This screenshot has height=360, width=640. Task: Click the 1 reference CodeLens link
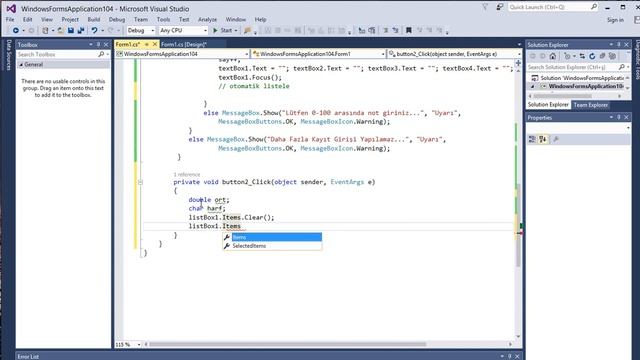pyautogui.click(x=187, y=174)
